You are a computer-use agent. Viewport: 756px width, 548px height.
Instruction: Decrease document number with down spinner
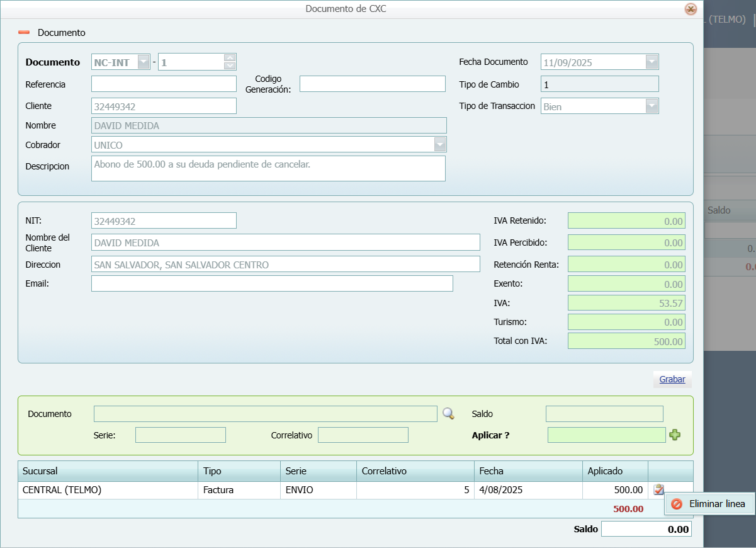[x=230, y=66]
